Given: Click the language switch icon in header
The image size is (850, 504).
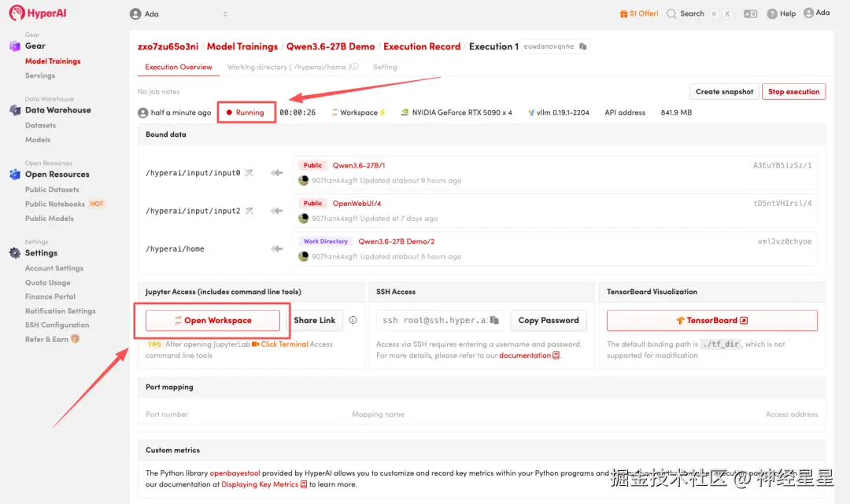Looking at the screenshot, I should click(x=750, y=14).
